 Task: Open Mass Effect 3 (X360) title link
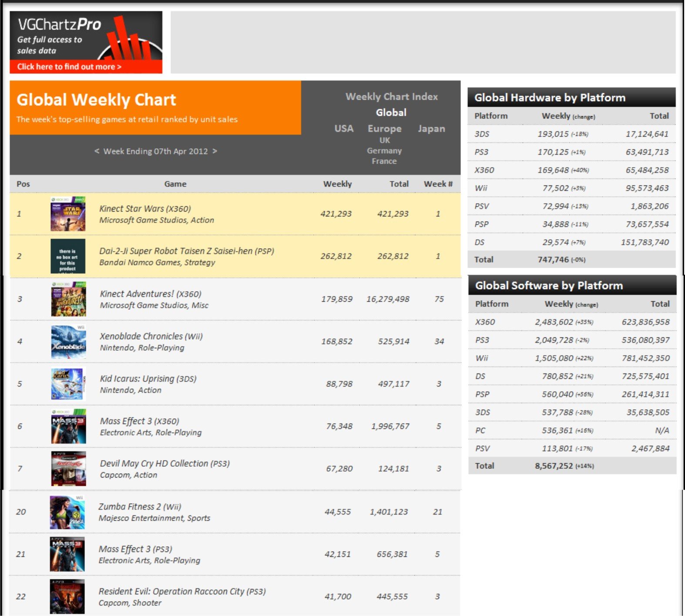point(139,421)
